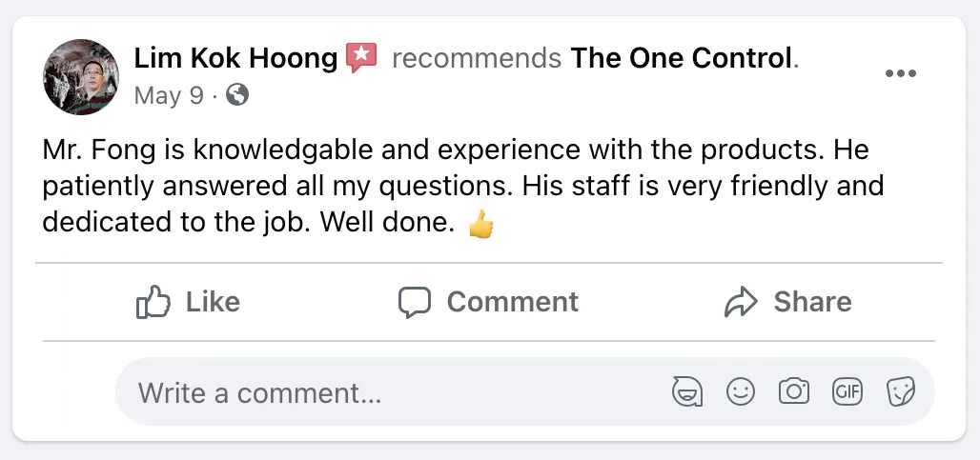The width and height of the screenshot is (980, 460).
Task: Open the avatar sticker picker icon
Action: (686, 391)
